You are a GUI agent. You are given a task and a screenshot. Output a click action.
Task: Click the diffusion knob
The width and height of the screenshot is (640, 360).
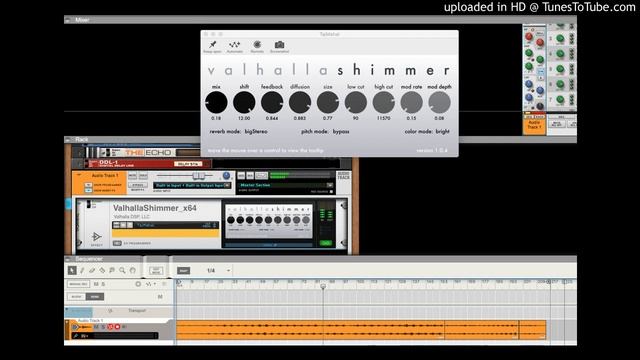[300, 102]
